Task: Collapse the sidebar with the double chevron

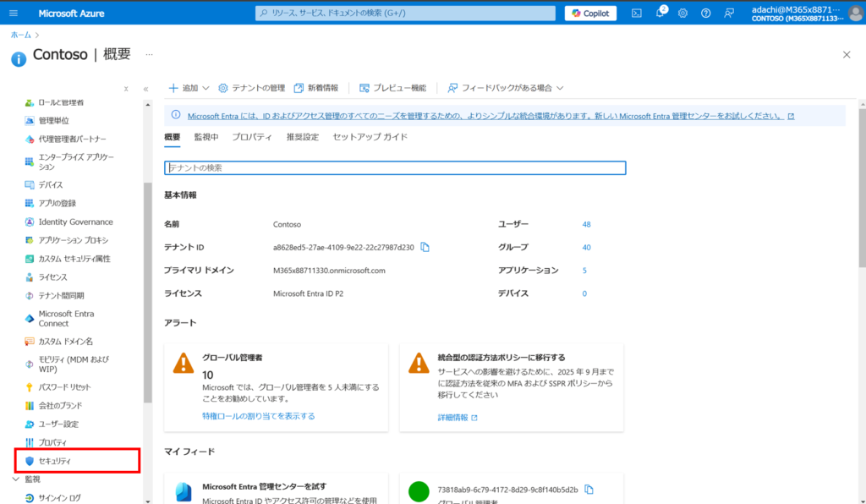Action: pyautogui.click(x=145, y=89)
